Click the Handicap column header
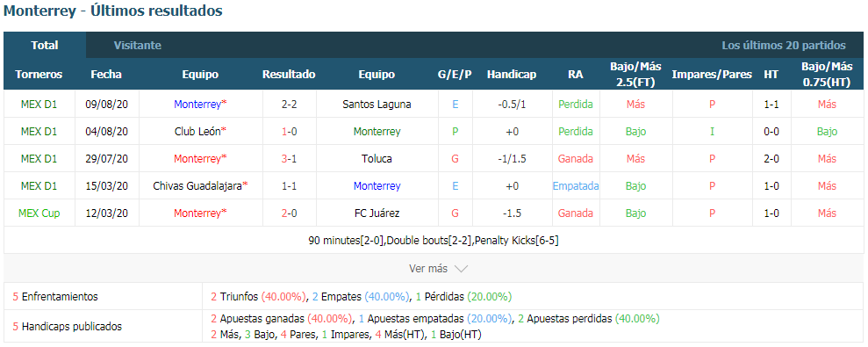 coord(512,75)
